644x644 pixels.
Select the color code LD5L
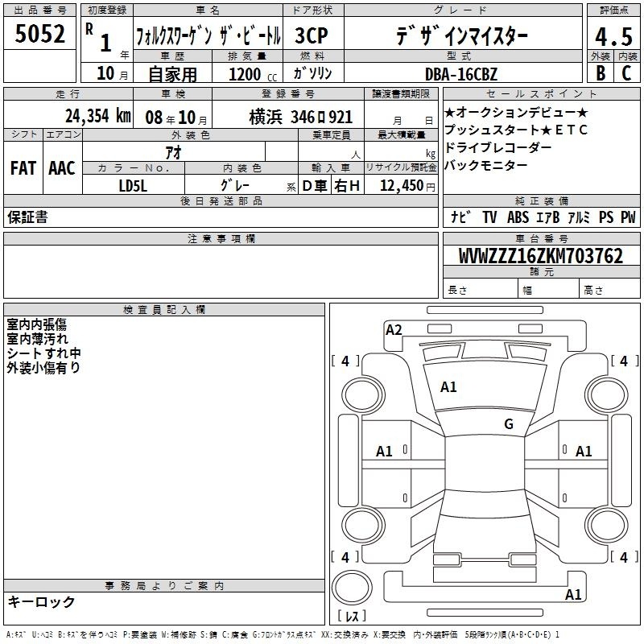134,185
